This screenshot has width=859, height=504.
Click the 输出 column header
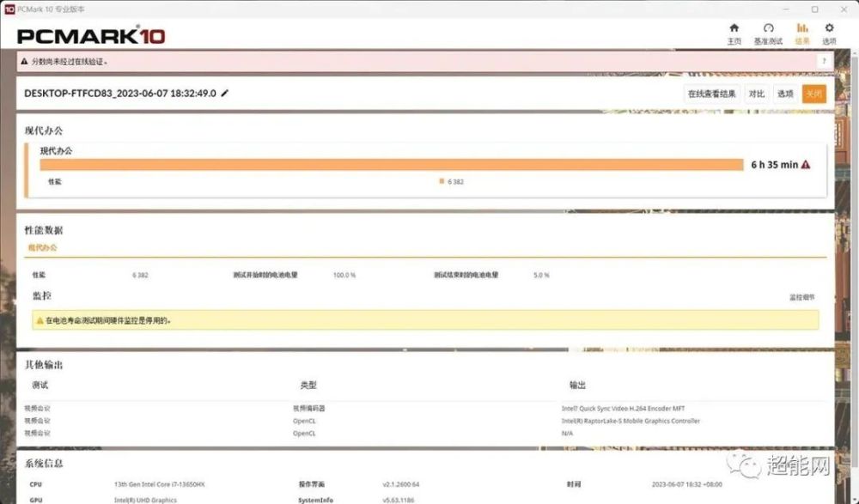pyautogui.click(x=577, y=386)
